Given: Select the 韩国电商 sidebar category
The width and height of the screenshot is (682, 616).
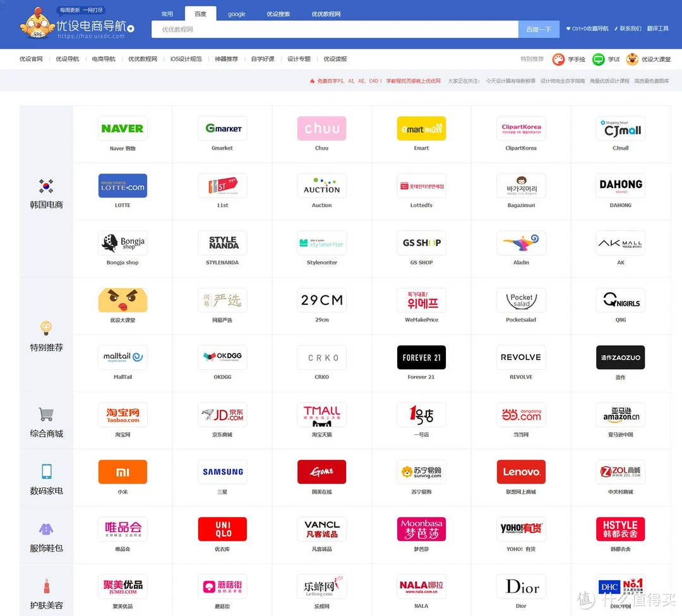Looking at the screenshot, I should coord(47,194).
